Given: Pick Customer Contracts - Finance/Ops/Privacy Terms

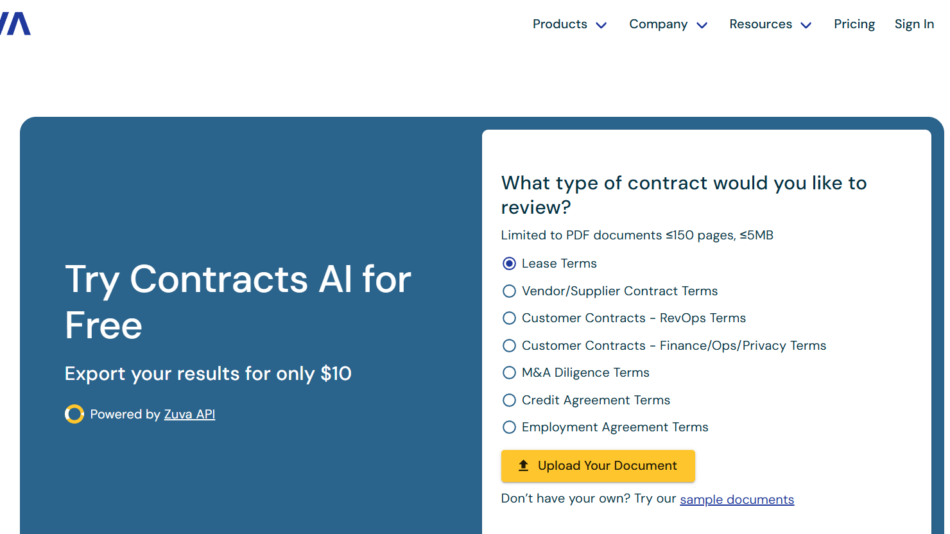Looking at the screenshot, I should pos(509,346).
